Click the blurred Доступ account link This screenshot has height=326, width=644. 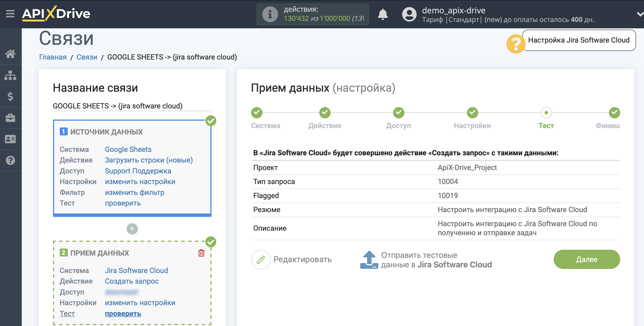(x=122, y=292)
